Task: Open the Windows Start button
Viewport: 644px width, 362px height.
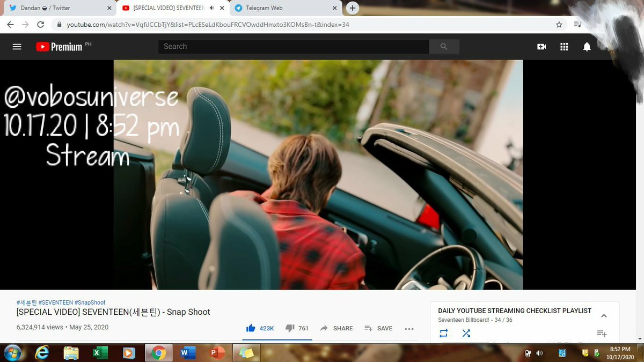Action: tap(12, 353)
